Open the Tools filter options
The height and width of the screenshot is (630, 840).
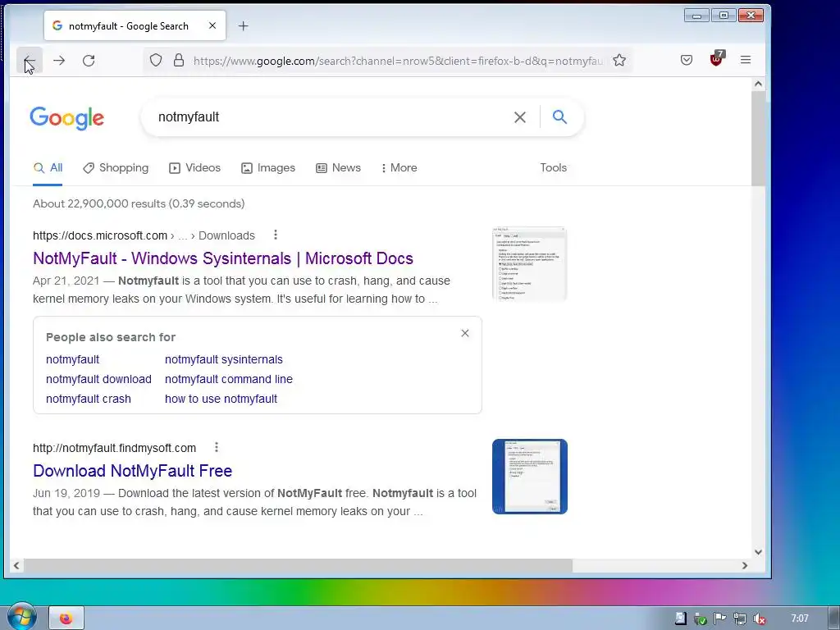tap(553, 167)
